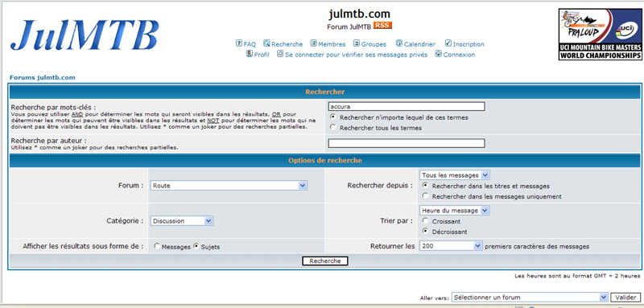The image size is (644, 308).
Task: Click the Recherche submit button
Action: coord(325,261)
